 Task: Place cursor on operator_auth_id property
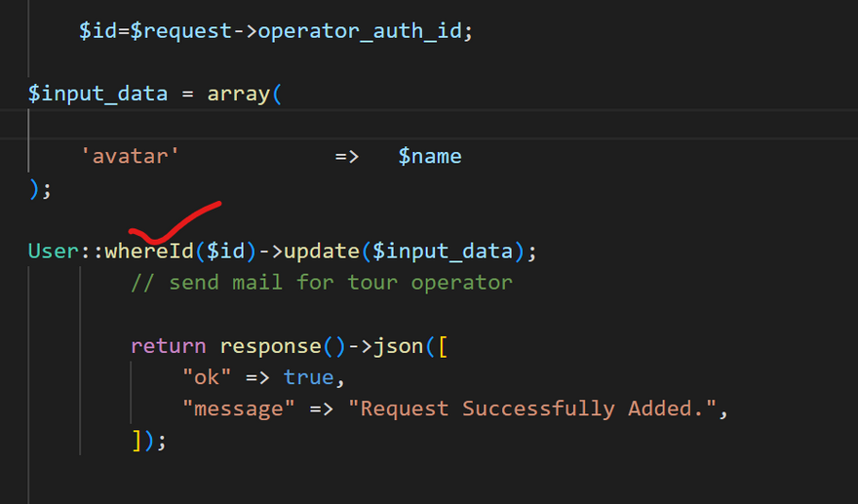[360, 31]
